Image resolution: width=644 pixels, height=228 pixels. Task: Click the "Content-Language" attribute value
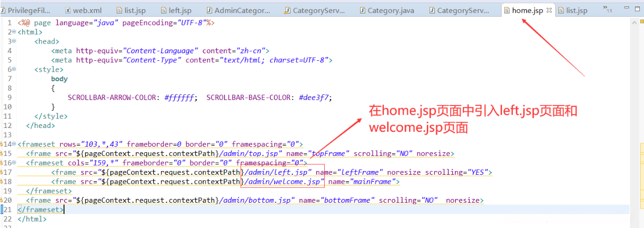(x=161, y=51)
